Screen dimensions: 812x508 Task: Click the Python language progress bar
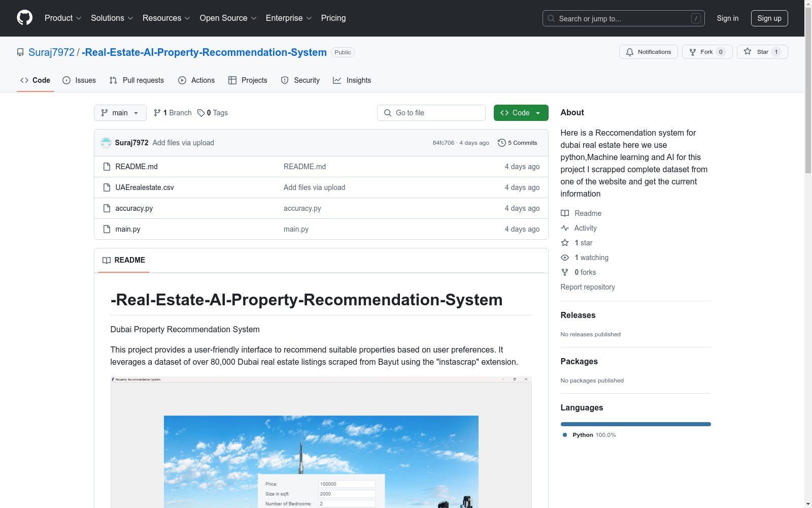[636, 424]
